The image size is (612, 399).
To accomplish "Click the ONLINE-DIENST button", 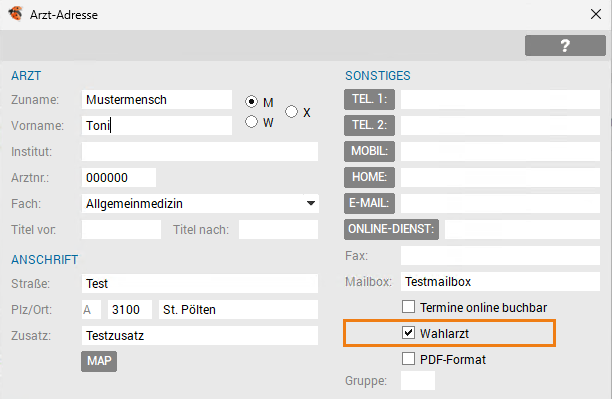I will (x=391, y=229).
